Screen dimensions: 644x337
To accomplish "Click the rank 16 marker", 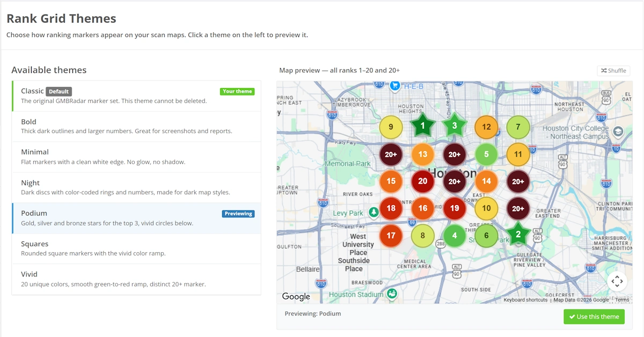I will click(423, 208).
